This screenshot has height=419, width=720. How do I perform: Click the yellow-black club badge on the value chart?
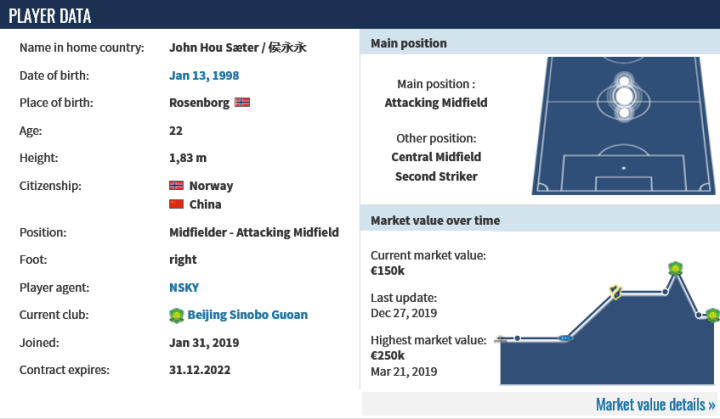(x=616, y=292)
